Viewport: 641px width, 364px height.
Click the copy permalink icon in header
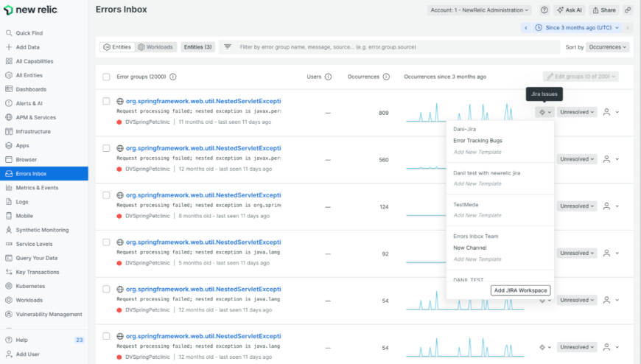[628, 10]
